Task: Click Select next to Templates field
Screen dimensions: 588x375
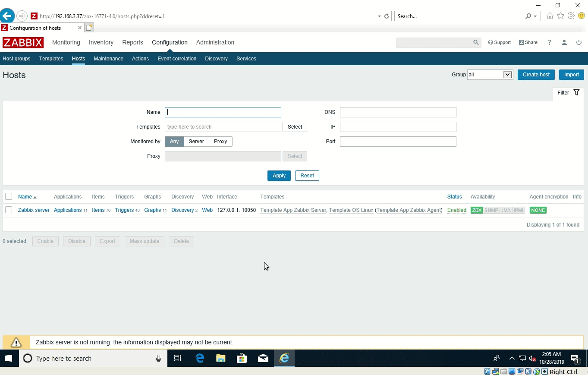Action: coord(295,127)
